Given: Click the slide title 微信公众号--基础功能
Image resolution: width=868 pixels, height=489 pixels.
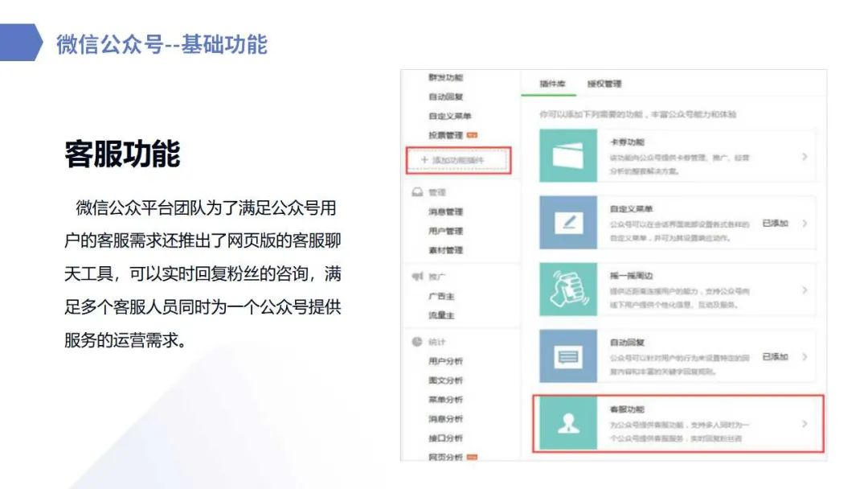Looking at the screenshot, I should (162, 44).
